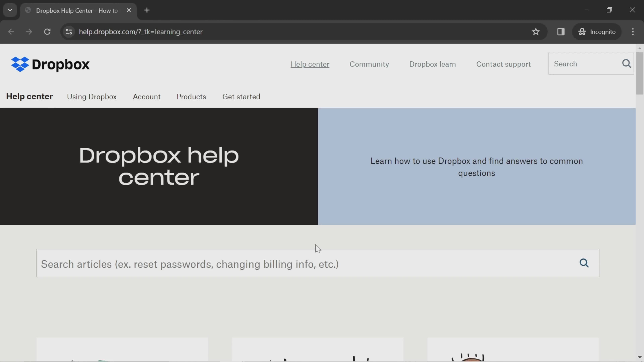Click the bold Help center heading link
The image size is (644, 362).
pos(30,96)
